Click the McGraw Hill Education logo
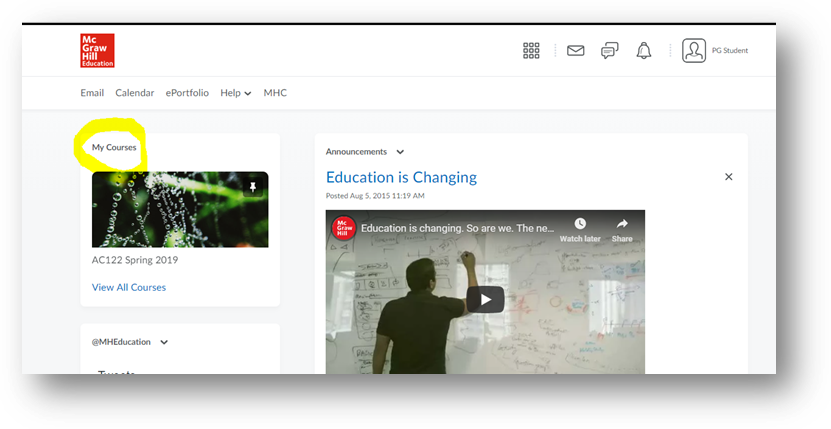 [97, 50]
